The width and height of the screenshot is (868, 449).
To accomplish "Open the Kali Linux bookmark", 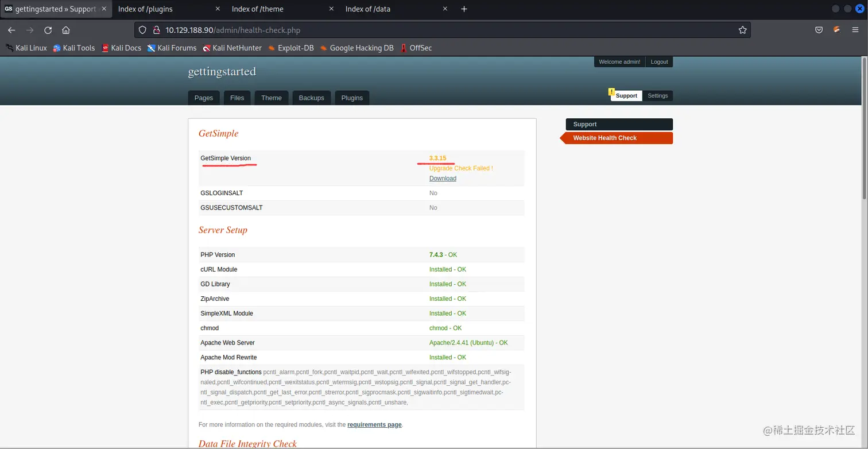I will click(26, 48).
